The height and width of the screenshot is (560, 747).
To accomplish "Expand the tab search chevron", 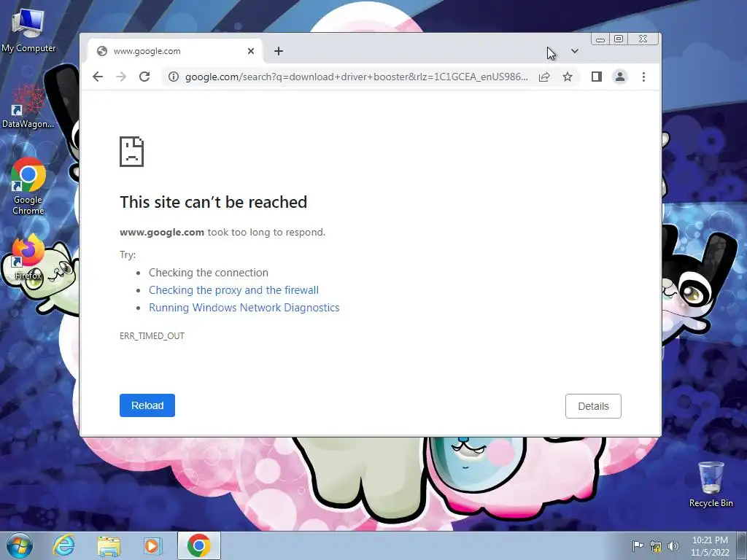I will click(575, 51).
